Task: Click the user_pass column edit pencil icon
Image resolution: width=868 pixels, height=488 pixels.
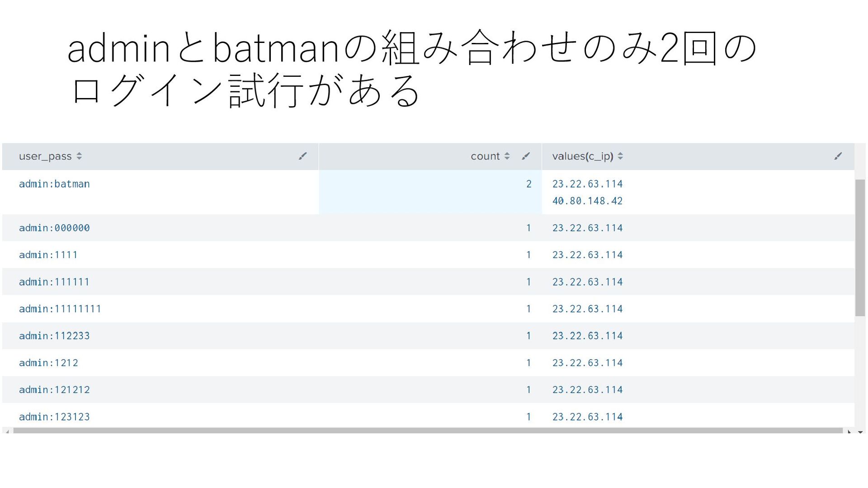Action: click(302, 156)
